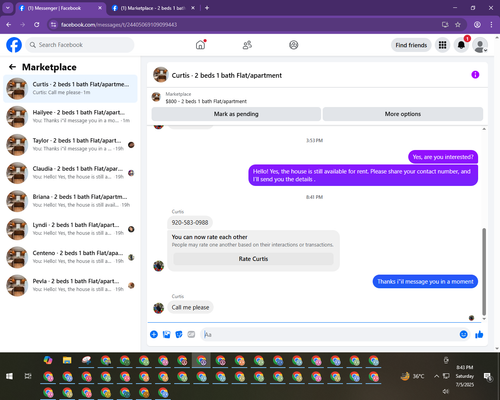
Task: Attach a photo using the image icon
Action: pyautogui.click(x=166, y=334)
